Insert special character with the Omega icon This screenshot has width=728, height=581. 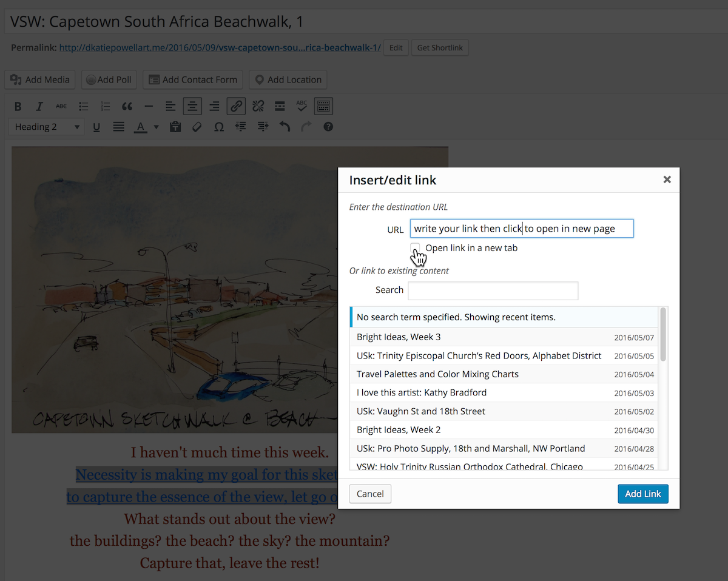click(x=219, y=127)
